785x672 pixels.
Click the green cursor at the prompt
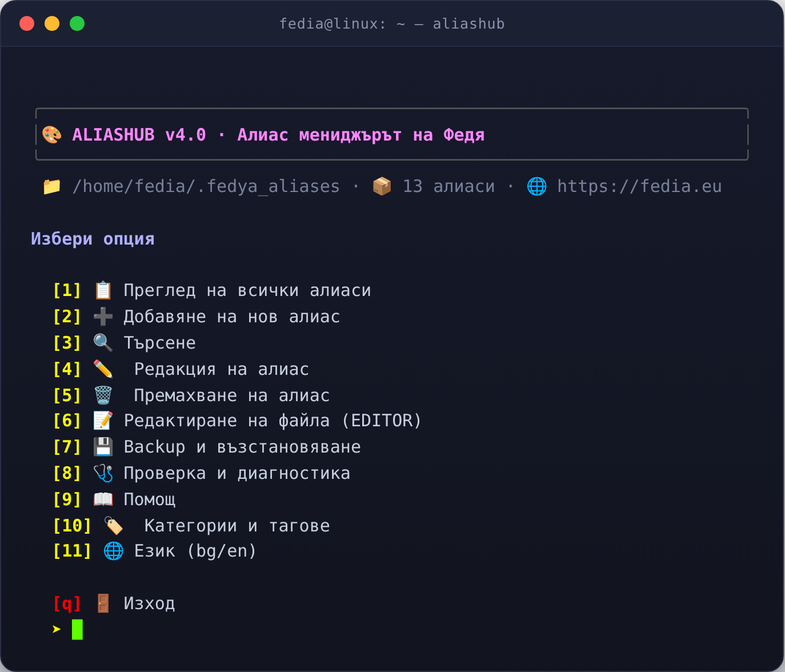(x=77, y=630)
